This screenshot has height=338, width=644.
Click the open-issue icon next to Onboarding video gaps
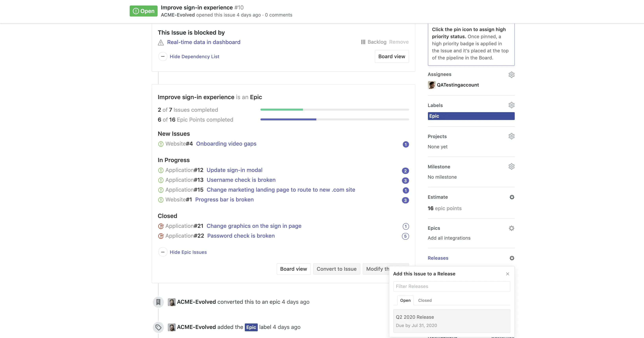(x=161, y=144)
